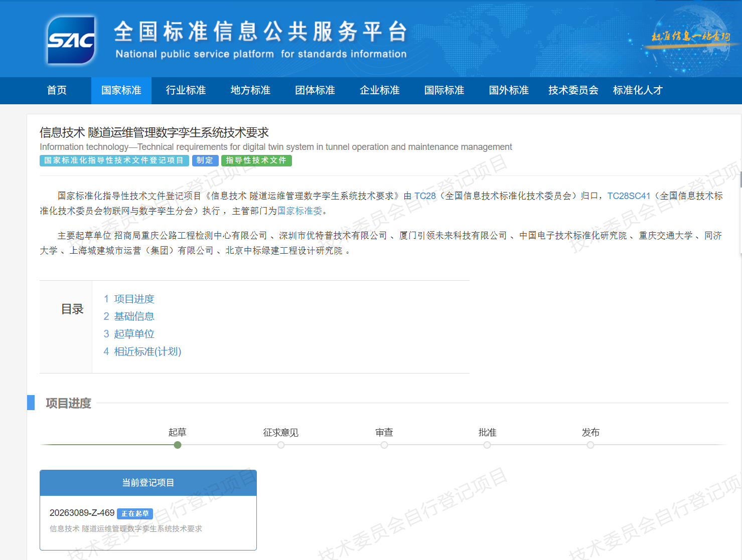Jump to 1 项目进度 in contents

coord(129,299)
